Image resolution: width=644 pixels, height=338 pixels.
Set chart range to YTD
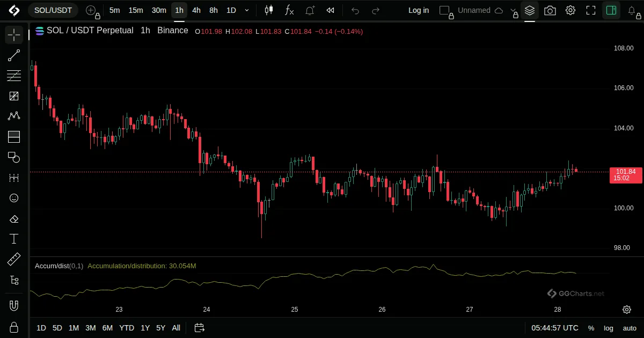(127, 328)
